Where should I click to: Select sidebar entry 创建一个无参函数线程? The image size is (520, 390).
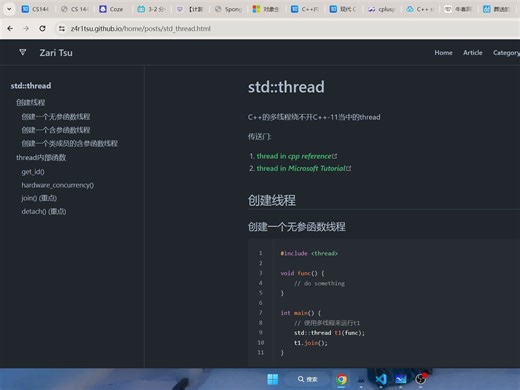click(56, 116)
